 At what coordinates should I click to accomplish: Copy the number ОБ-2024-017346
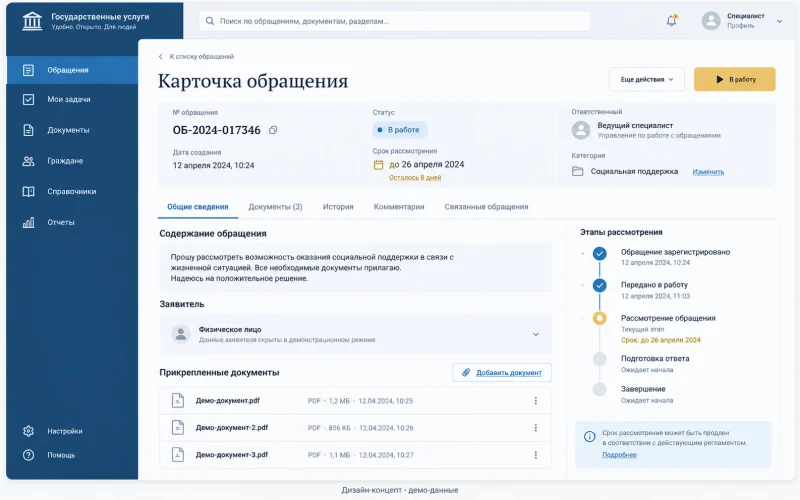(273, 130)
